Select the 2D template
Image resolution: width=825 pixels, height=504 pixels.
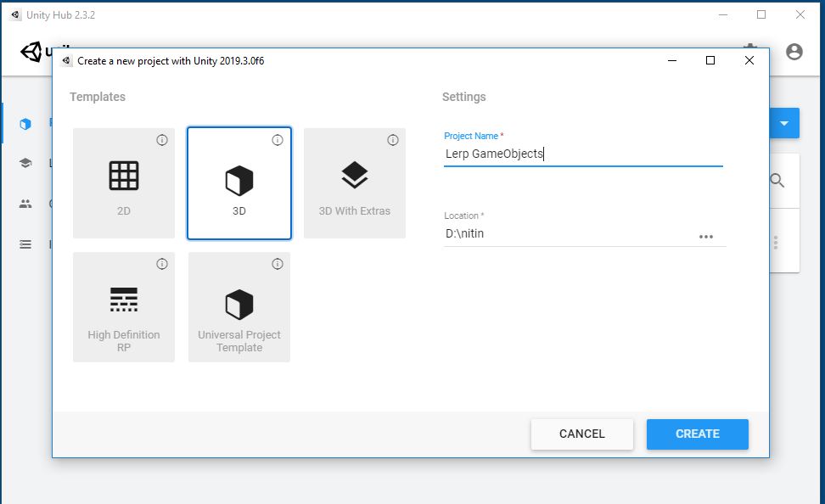(x=124, y=183)
